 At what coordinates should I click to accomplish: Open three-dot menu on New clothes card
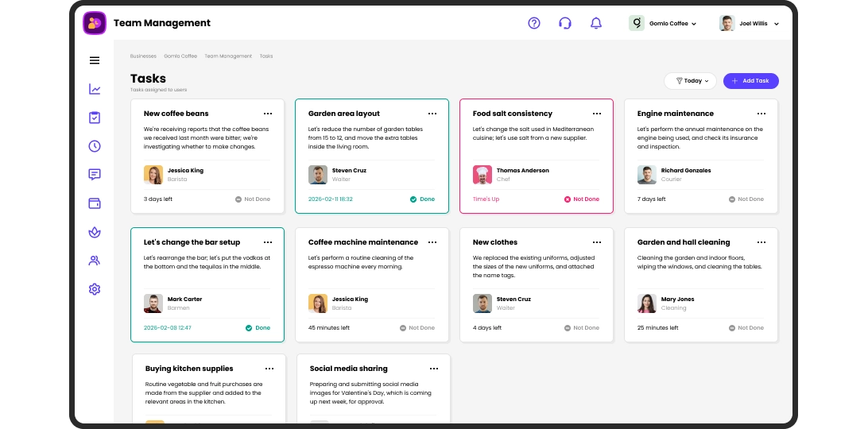[x=597, y=242]
